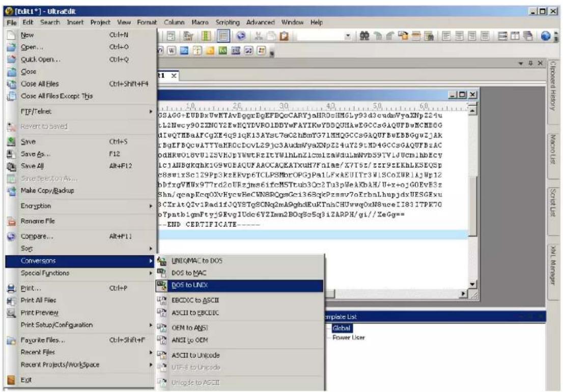Open the Window menu
This screenshot has height=392, width=563.
pyautogui.click(x=292, y=22)
